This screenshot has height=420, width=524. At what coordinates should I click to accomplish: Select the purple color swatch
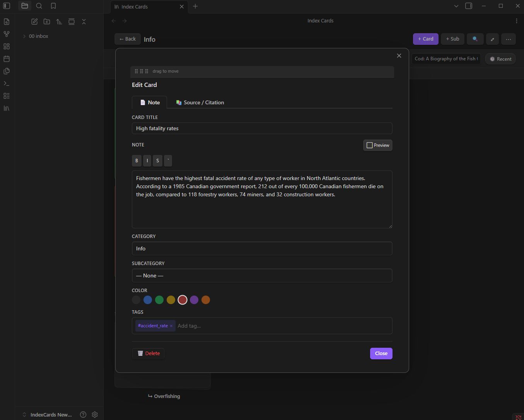coord(194,300)
